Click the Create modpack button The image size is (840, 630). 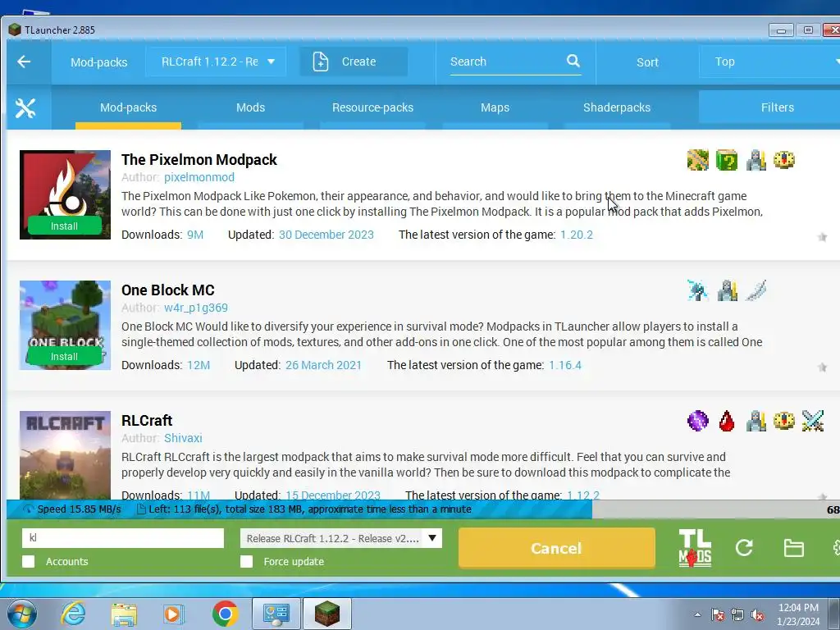(354, 62)
